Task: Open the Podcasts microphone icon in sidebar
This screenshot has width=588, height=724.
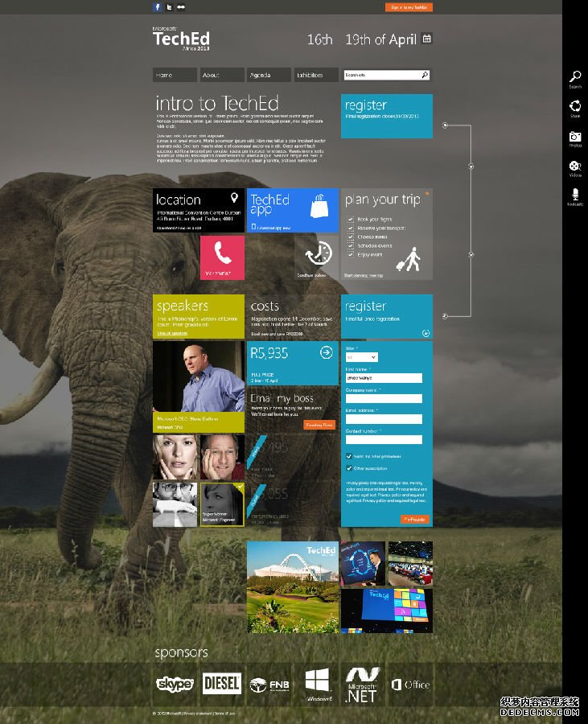Action: (x=575, y=195)
